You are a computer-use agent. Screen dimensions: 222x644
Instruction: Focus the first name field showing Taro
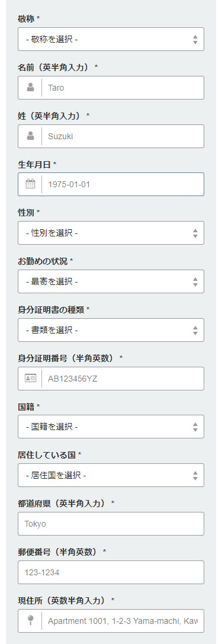[123, 88]
